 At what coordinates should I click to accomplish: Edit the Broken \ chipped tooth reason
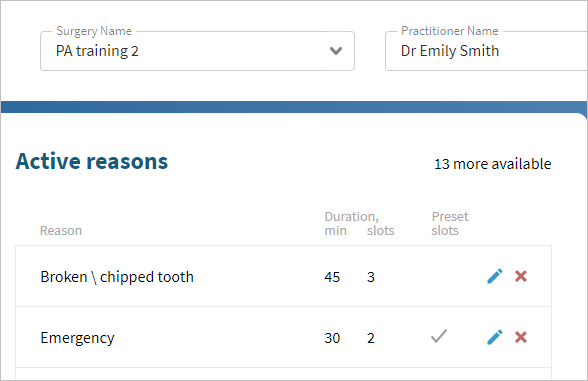(495, 276)
